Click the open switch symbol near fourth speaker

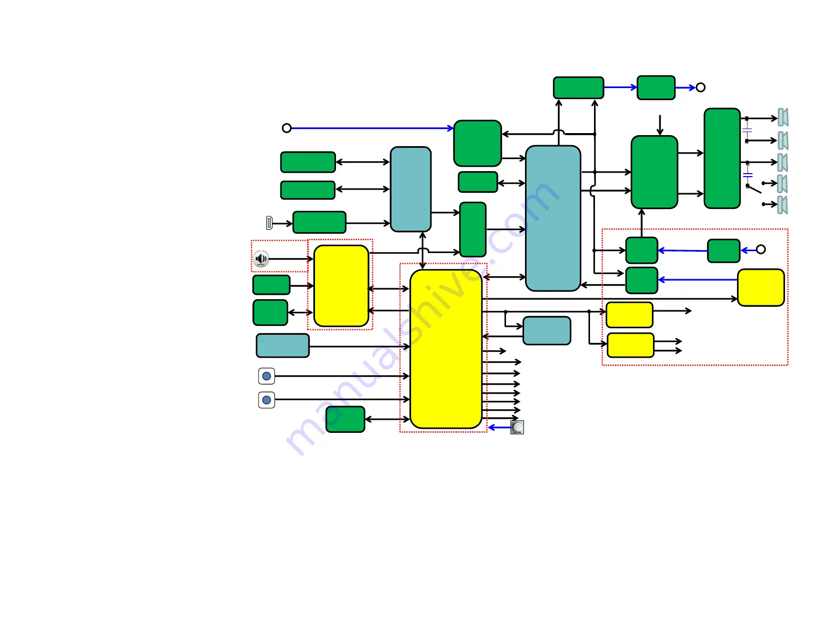tap(753, 189)
